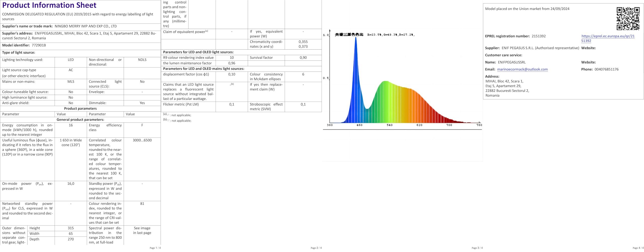
Task: Open the EPREL QR link URL
Action: (x=608, y=38)
